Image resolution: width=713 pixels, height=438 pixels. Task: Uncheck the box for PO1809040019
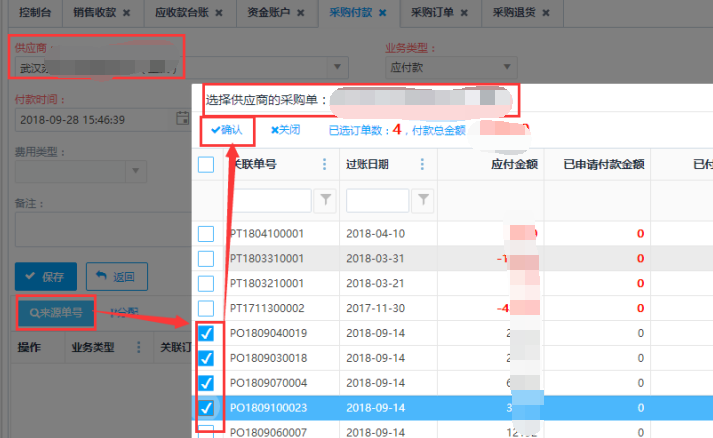point(206,333)
